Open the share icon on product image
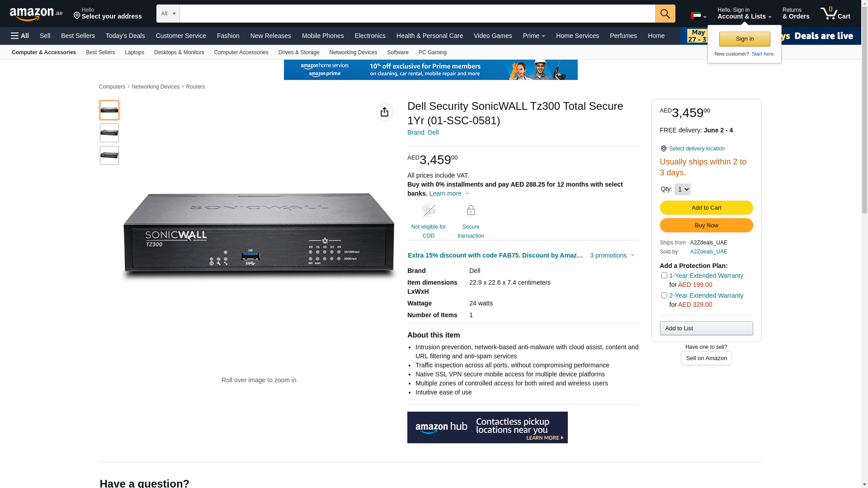 coord(384,112)
